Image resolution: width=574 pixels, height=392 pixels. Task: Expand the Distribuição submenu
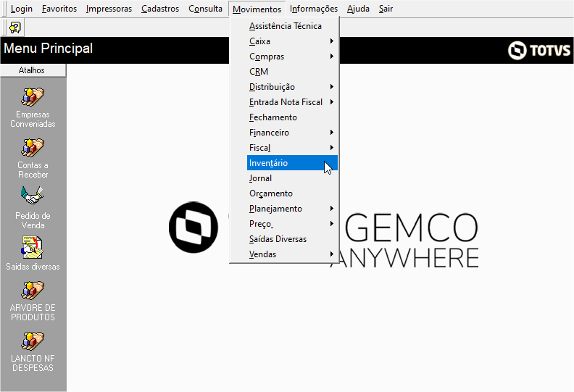292,87
